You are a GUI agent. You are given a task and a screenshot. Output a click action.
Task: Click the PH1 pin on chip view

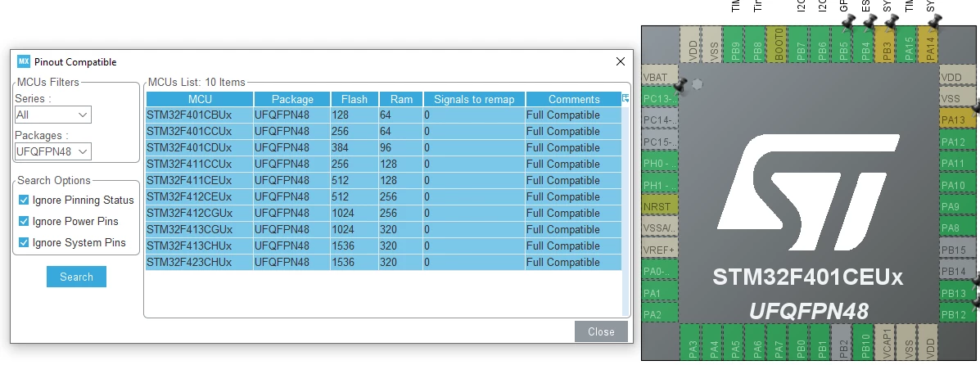[x=659, y=185]
